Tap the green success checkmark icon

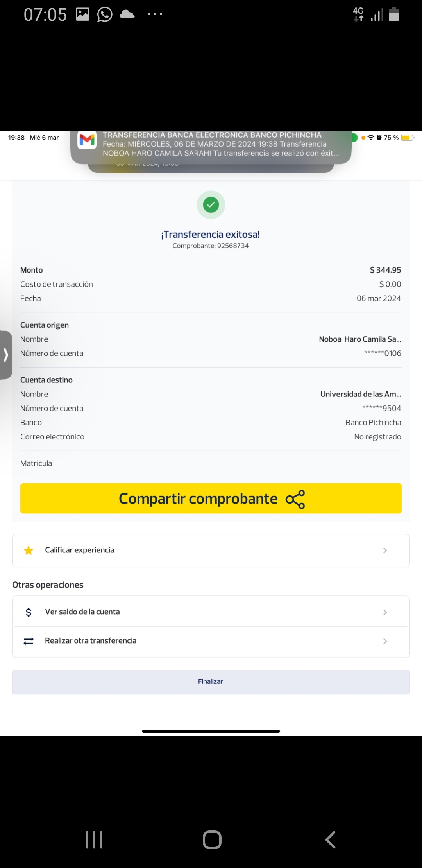[211, 204]
